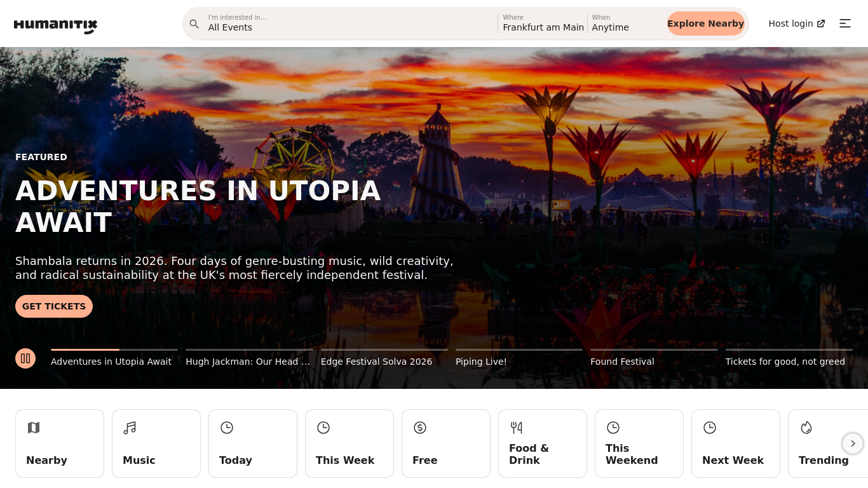Click the Explore Nearby button
The image size is (868, 488).
pos(705,24)
